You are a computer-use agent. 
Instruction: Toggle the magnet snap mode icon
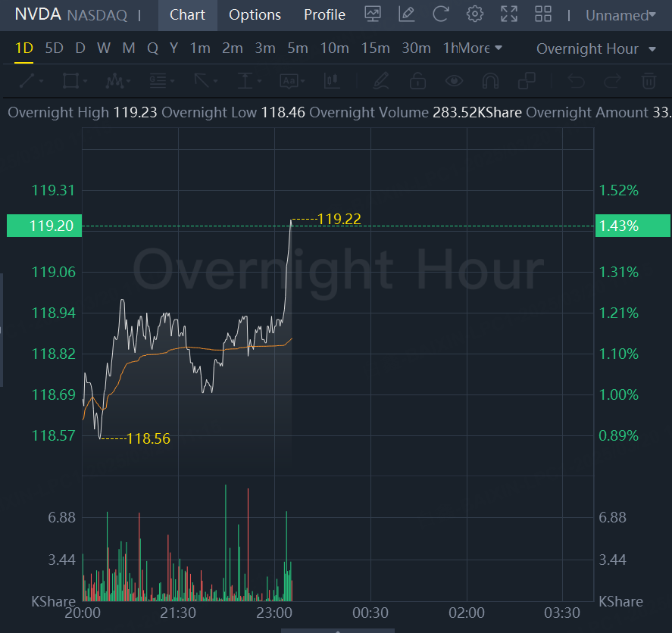(x=490, y=80)
